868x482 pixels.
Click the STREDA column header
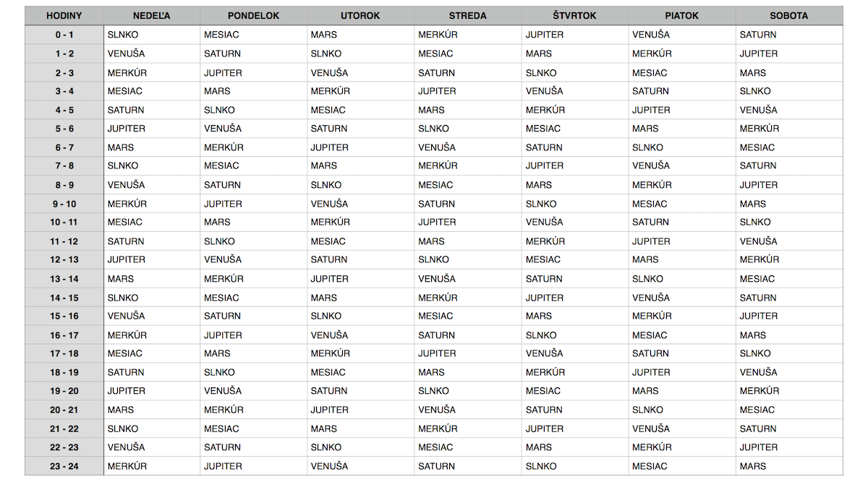(x=467, y=16)
